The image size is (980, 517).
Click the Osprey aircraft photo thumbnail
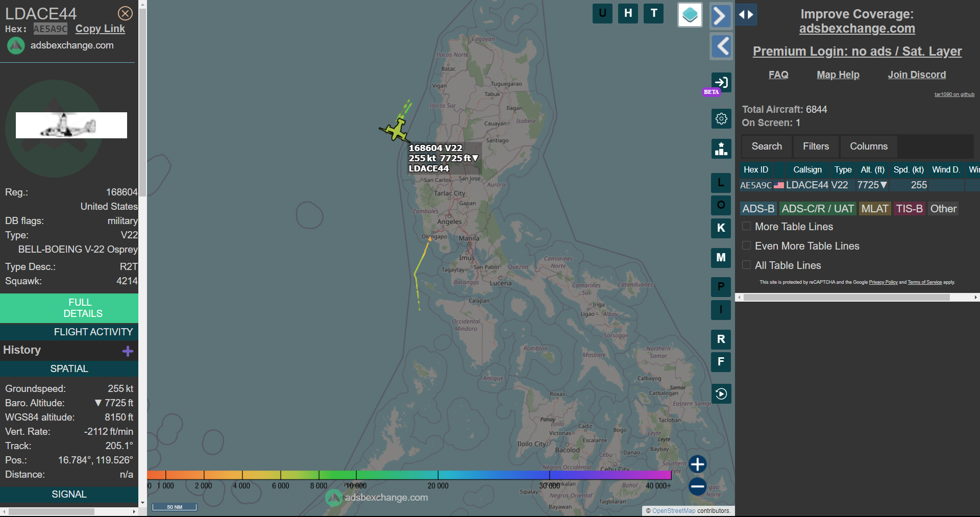click(x=71, y=125)
